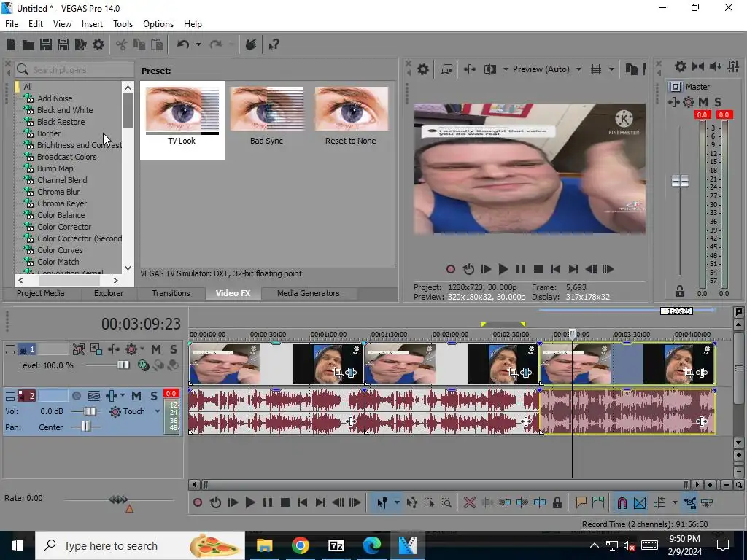747x560 pixels.
Task: Open edit tool selector dropdown arrow
Action: [x=396, y=503]
